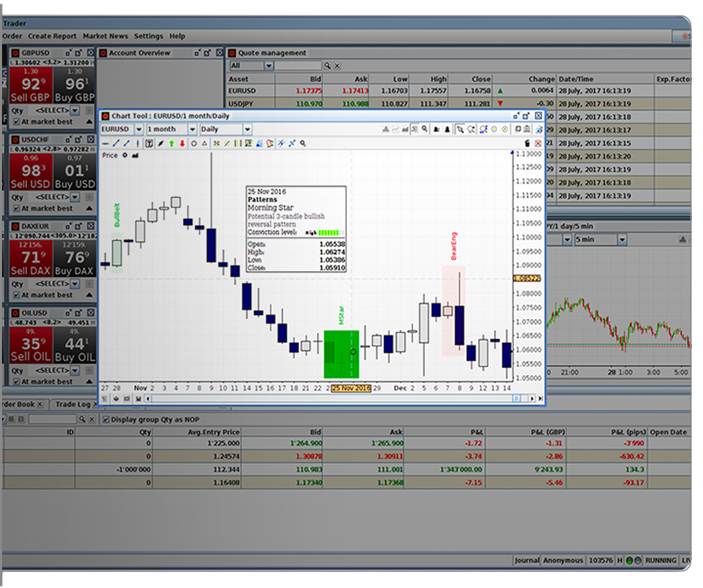703x588 pixels.
Task: Open the All filter dropdown in Quote management
Action: point(268,65)
